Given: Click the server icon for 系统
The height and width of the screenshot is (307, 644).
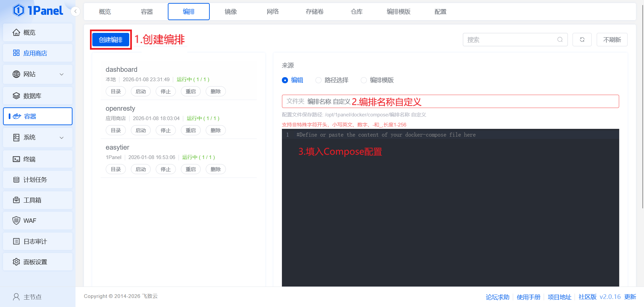Looking at the screenshot, I should pos(16,137).
